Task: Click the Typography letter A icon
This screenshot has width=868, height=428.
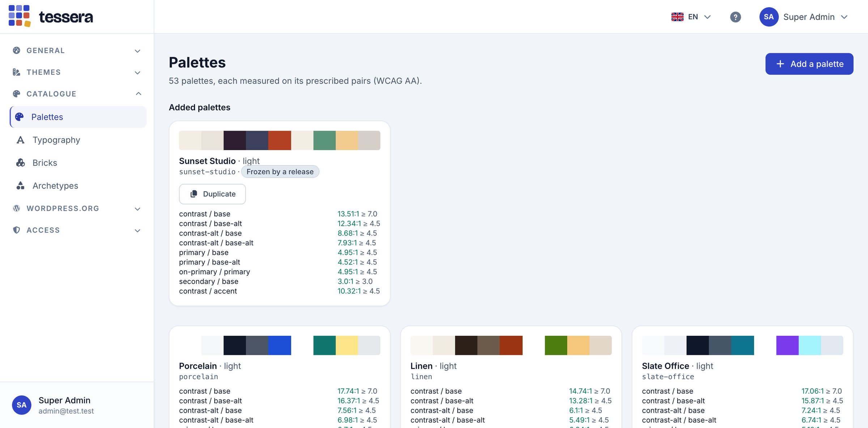Action: click(21, 140)
